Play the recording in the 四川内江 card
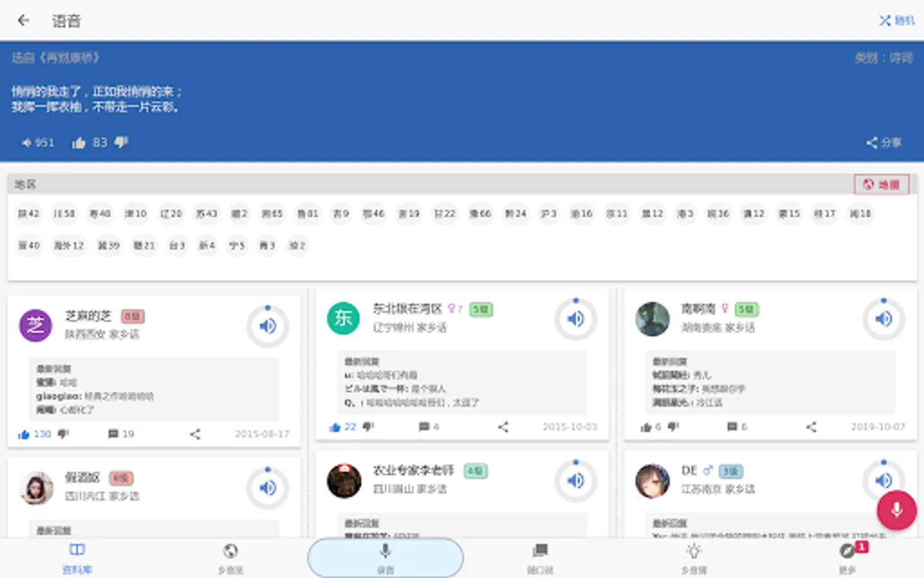Viewport: 924px width, 578px height. [x=268, y=488]
